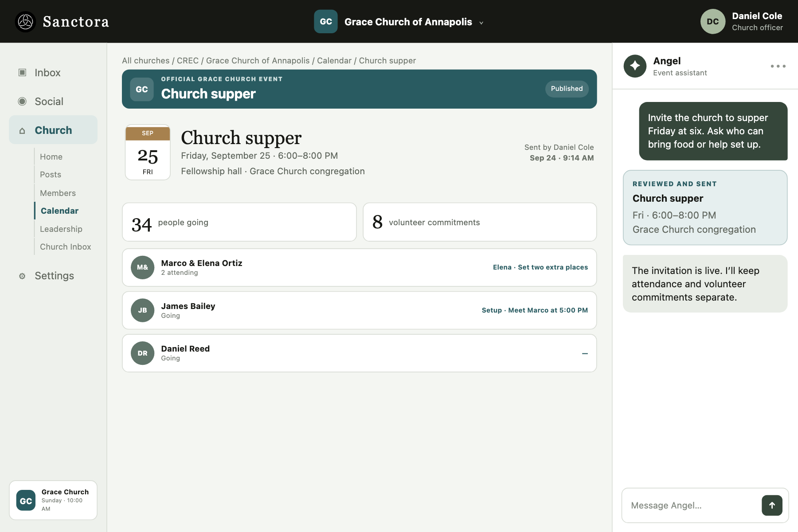Click the JB avatar for James Bailey
Viewport: 798px width, 532px height.
[x=142, y=310]
